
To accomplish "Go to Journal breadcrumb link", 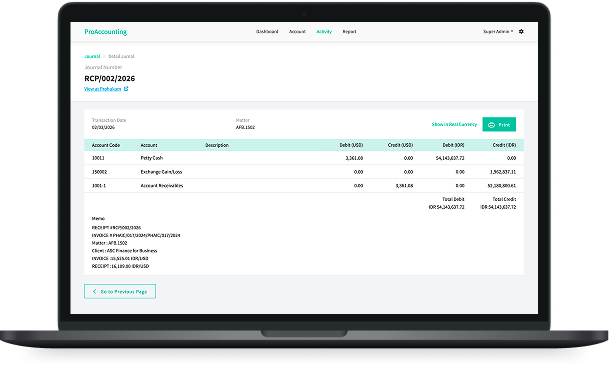I will pos(92,56).
